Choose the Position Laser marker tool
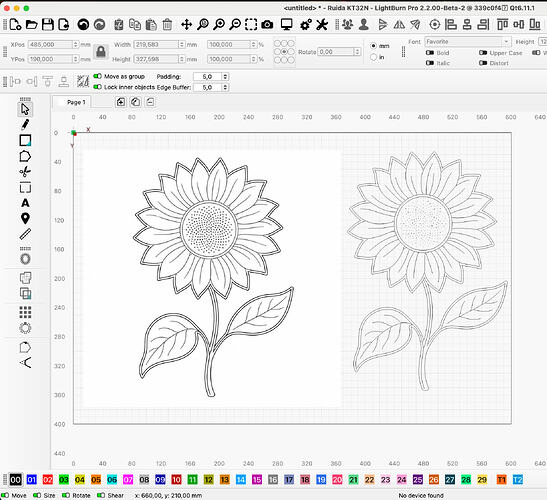The width and height of the screenshot is (547, 500). point(25,218)
